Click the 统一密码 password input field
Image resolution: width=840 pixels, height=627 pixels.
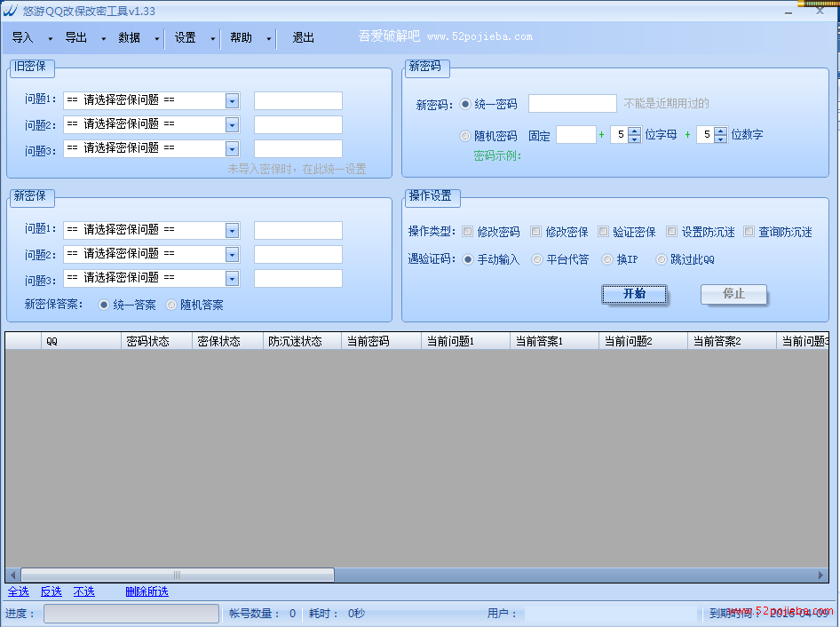pos(573,103)
